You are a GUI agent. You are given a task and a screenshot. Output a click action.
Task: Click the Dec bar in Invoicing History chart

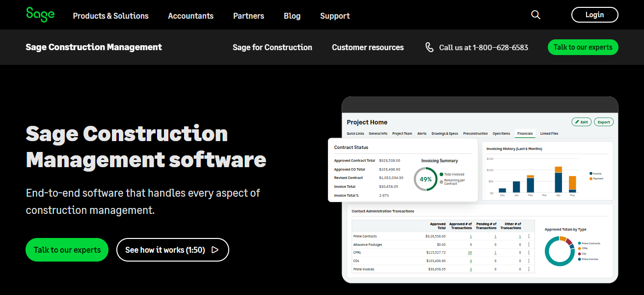[502, 190]
